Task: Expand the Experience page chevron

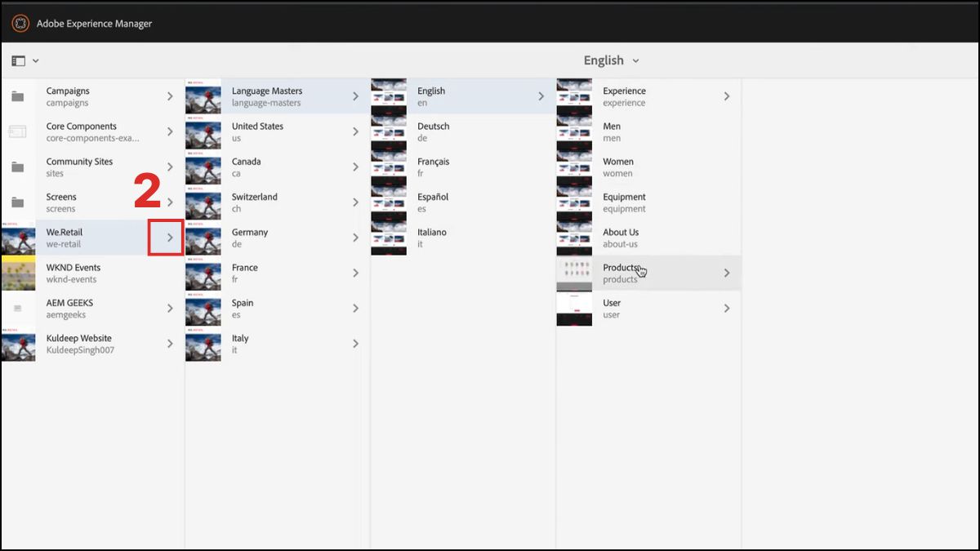Action: pos(726,96)
